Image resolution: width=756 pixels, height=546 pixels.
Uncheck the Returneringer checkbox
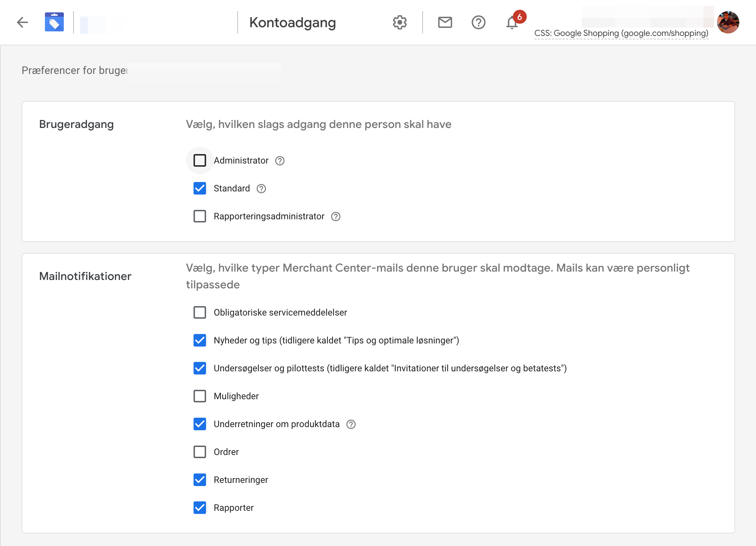point(200,480)
